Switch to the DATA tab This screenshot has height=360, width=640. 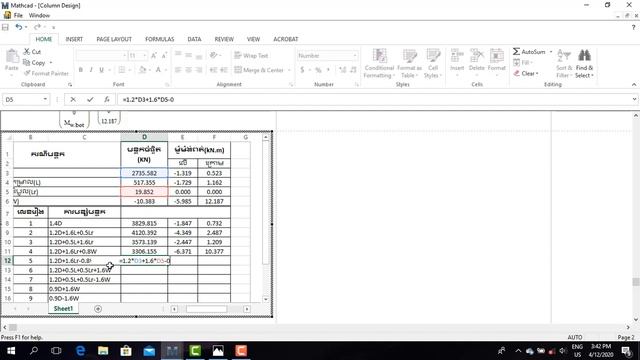tap(194, 39)
